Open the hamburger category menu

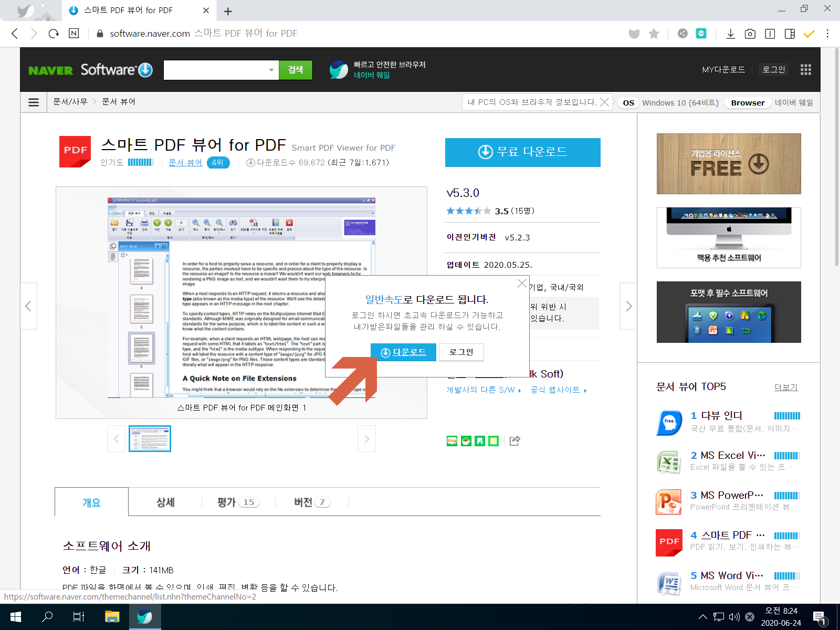coord(34,102)
